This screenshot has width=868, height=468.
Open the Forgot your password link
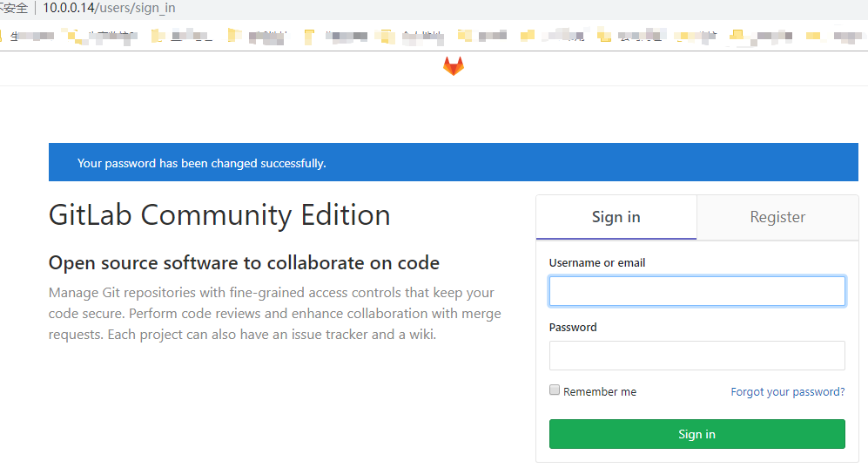click(788, 391)
